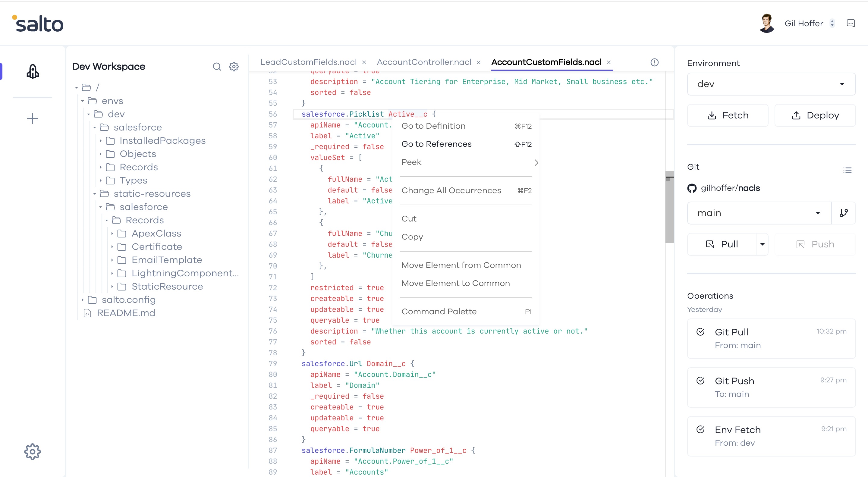Select the AccountCustomFields.nacl tab
868x477 pixels.
coord(546,62)
